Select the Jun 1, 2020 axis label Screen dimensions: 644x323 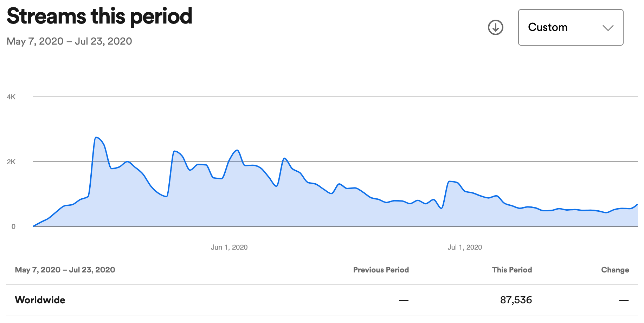(x=229, y=247)
